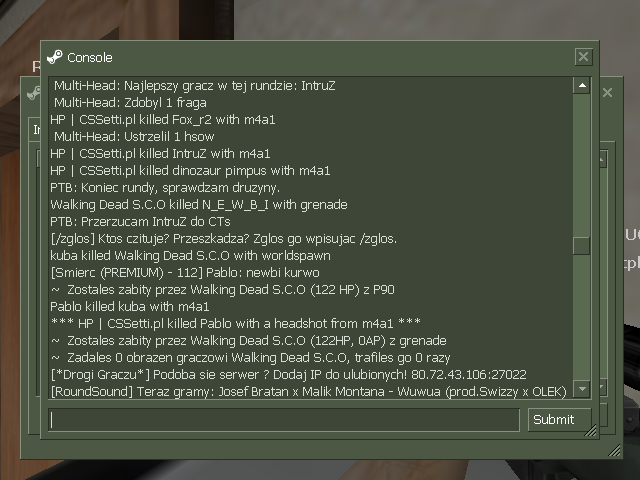Click the console scrollbar down arrow
The image size is (640, 480).
click(x=582, y=389)
